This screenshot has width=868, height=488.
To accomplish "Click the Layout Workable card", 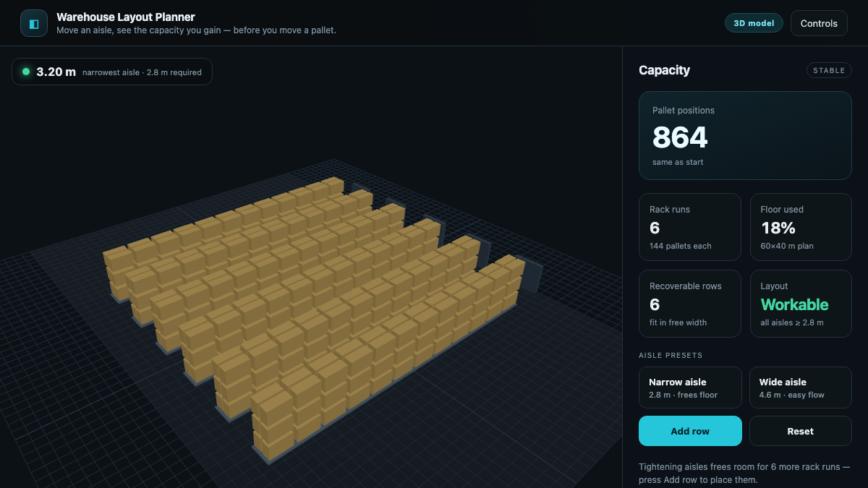I will click(800, 304).
